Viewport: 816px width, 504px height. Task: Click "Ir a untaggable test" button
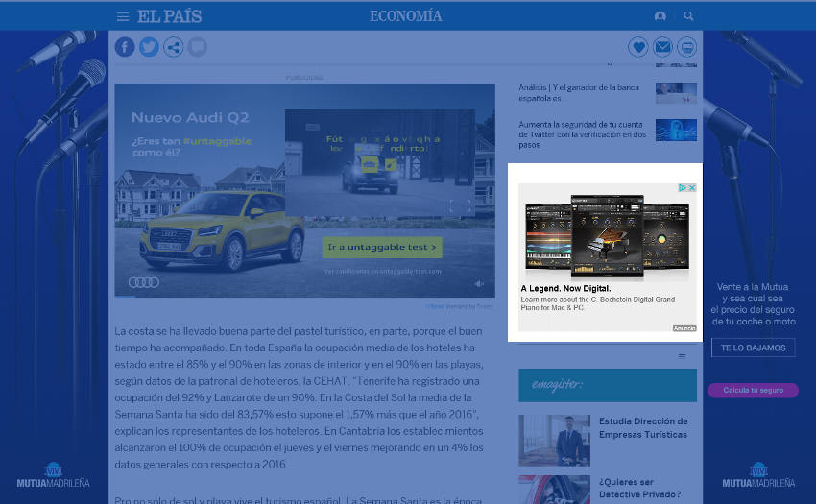(382, 248)
